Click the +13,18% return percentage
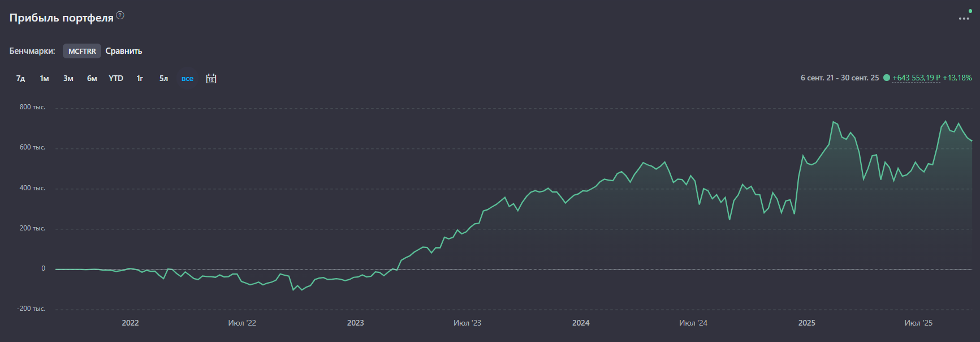Viewport: 980px width, 342px height. tap(957, 78)
